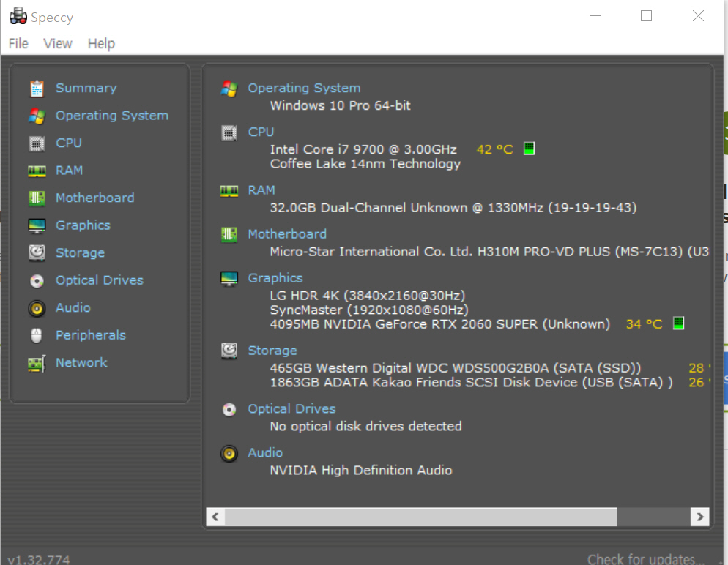The width and height of the screenshot is (728, 565).
Task: Open the File menu
Action: pos(18,44)
